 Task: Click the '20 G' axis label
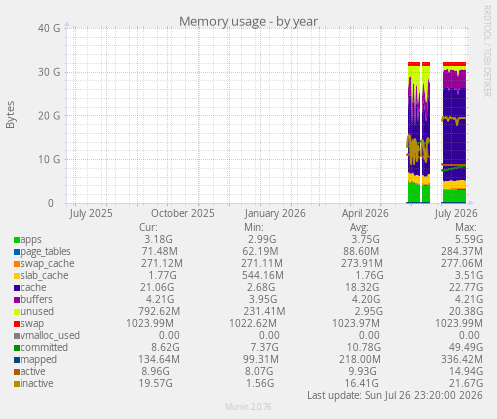point(49,116)
